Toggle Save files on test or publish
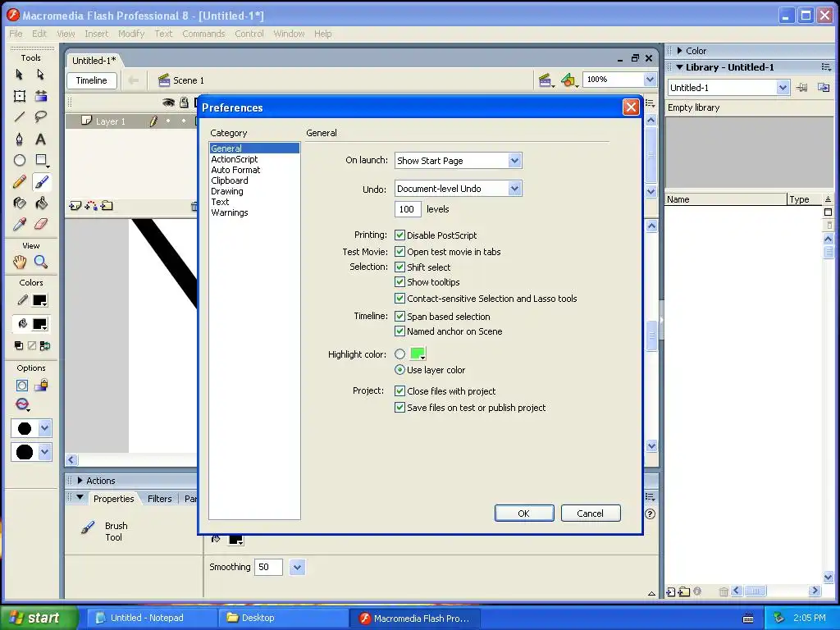840x630 pixels. 399,408
